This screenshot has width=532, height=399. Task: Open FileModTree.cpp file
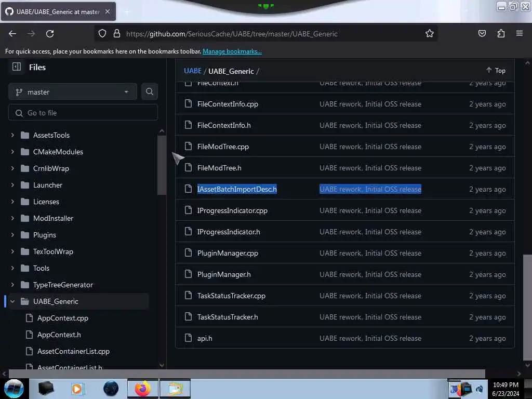point(223,147)
